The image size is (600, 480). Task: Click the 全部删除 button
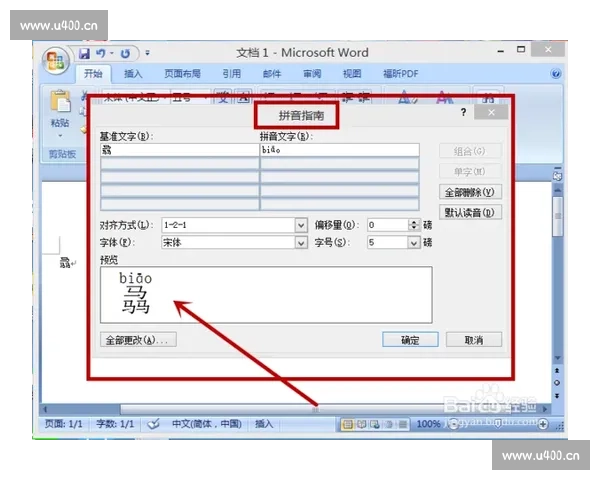[470, 191]
